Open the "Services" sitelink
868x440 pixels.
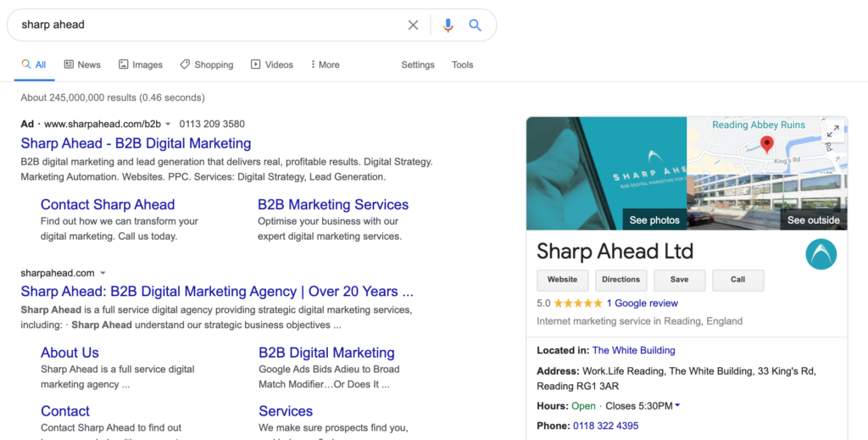286,411
